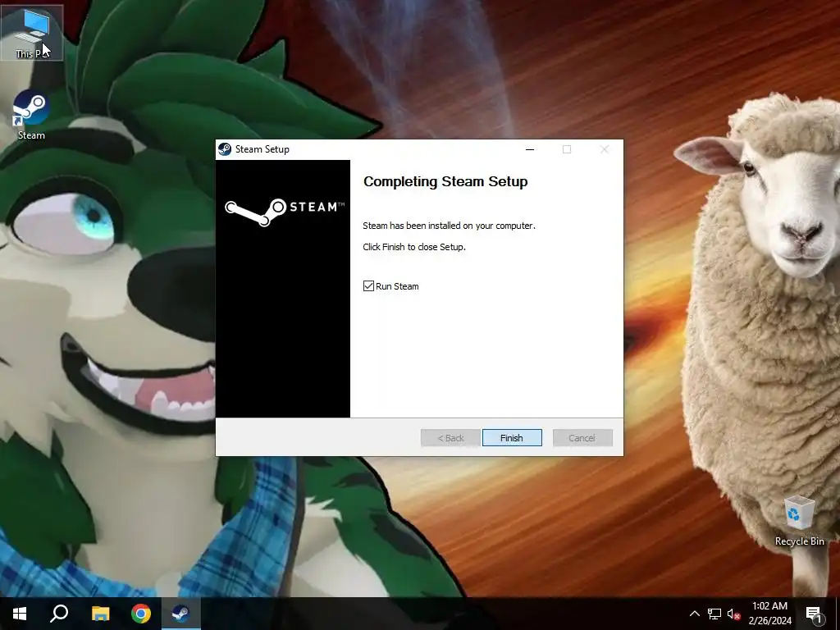Click the Finish button in Steam Setup

[x=512, y=438]
